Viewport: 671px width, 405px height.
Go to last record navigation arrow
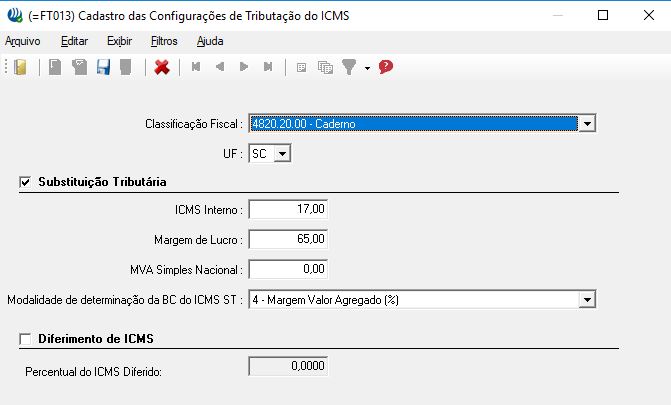tap(267, 67)
